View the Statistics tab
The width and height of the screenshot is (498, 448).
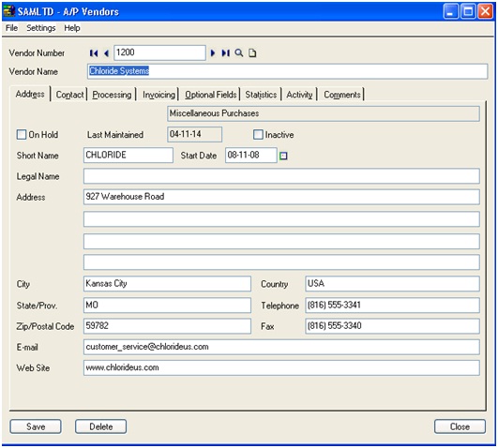[261, 95]
